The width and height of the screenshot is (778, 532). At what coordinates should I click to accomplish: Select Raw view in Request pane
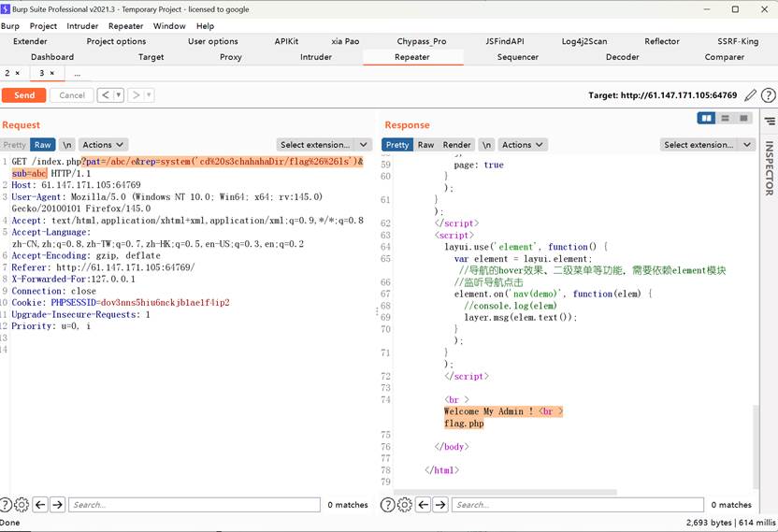click(x=43, y=145)
